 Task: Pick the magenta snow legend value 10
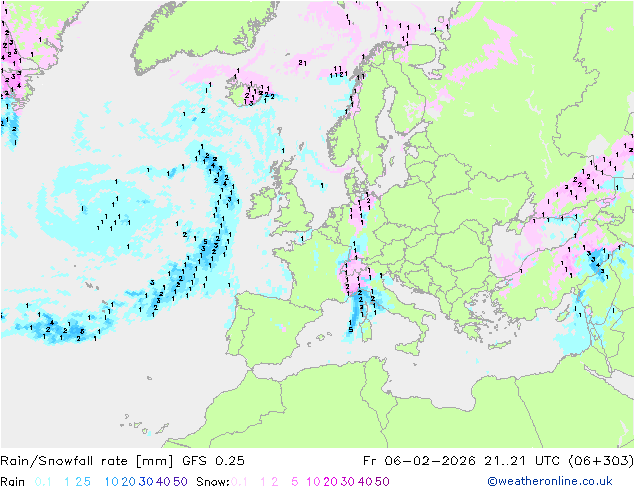pyautogui.click(x=313, y=482)
